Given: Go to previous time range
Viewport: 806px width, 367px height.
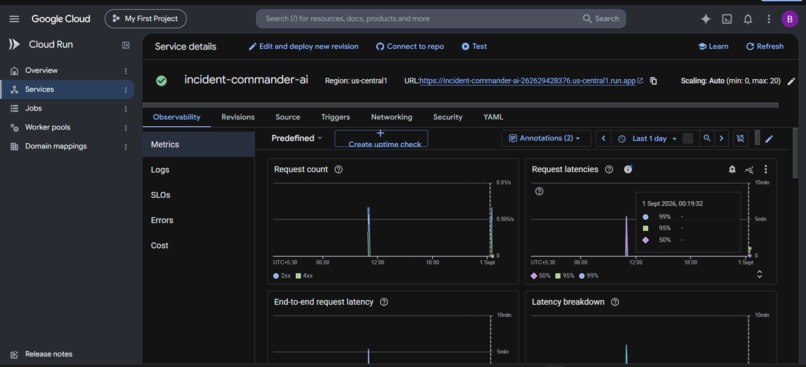Looking at the screenshot, I should coord(603,138).
